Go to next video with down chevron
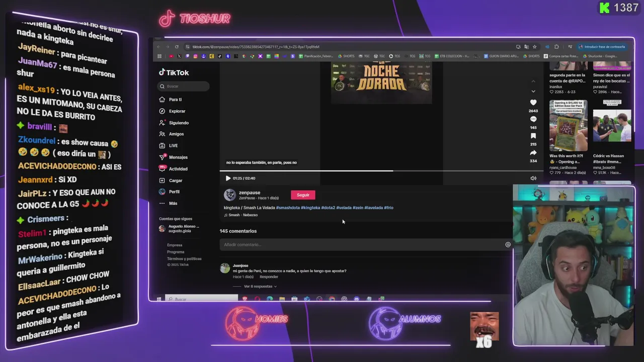The image size is (644, 362). (x=533, y=92)
